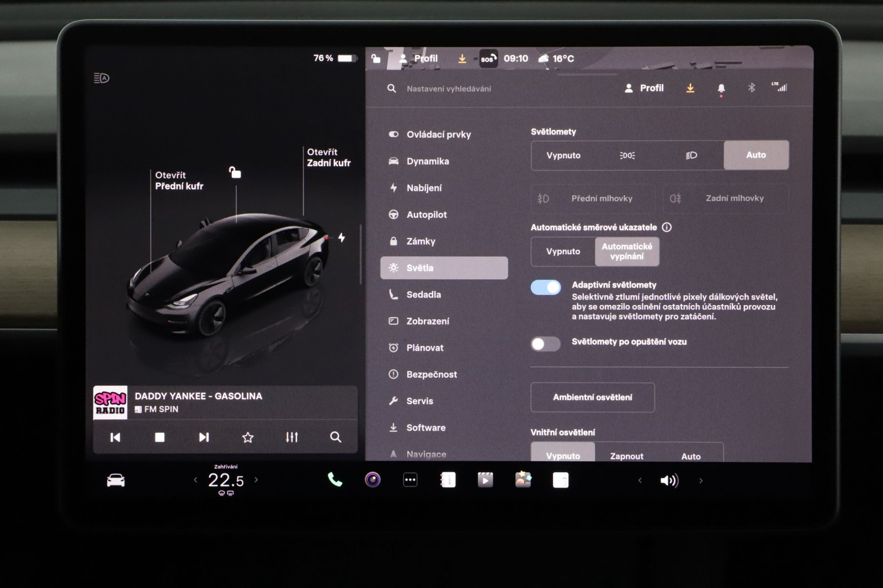
Task: Click the vehicle controls car icon
Action: pos(116,480)
